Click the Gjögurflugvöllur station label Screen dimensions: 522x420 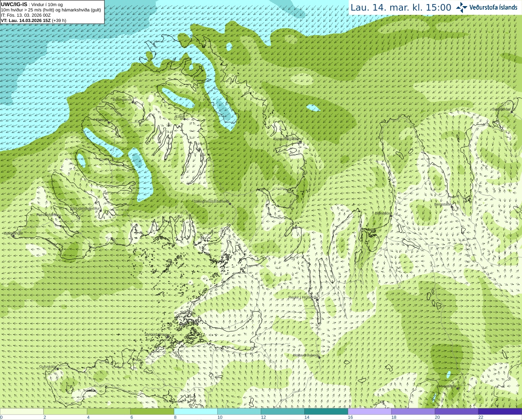(287, 139)
